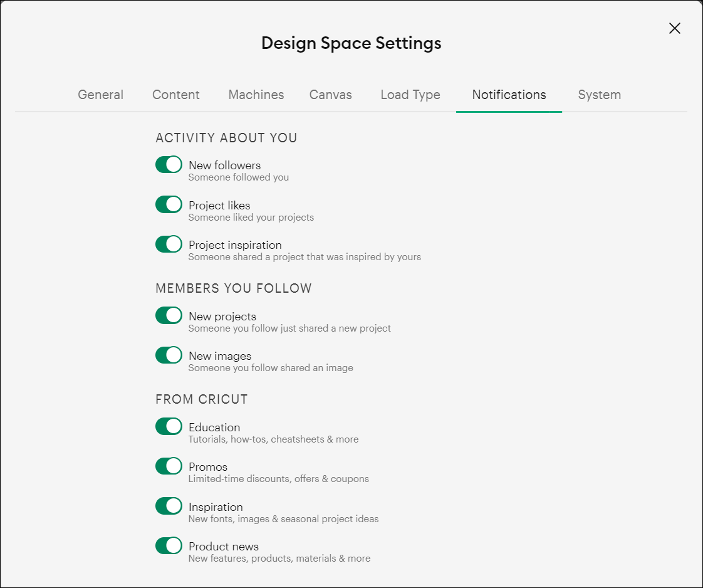Switch to the System tab
The image size is (703, 588).
pyautogui.click(x=599, y=95)
